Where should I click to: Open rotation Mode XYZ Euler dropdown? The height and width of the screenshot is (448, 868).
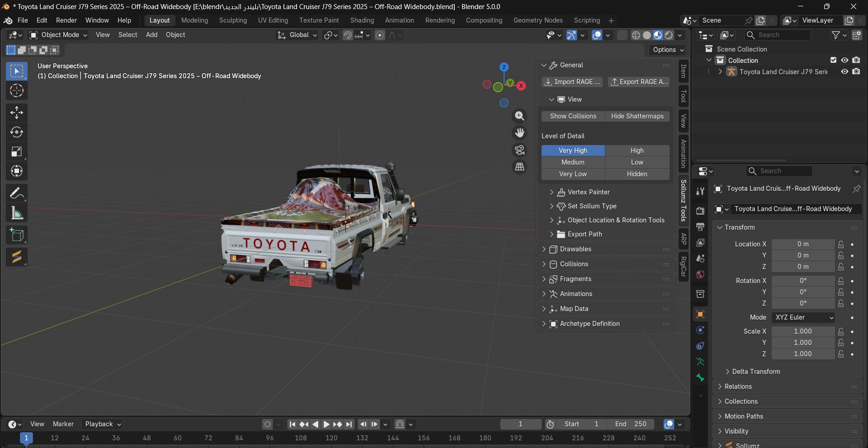[x=803, y=317]
